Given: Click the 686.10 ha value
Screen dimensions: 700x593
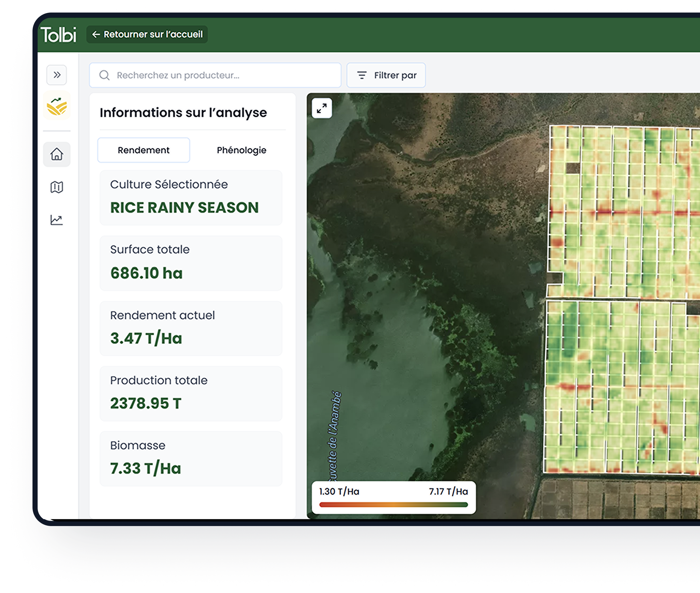Looking at the screenshot, I should click(146, 273).
